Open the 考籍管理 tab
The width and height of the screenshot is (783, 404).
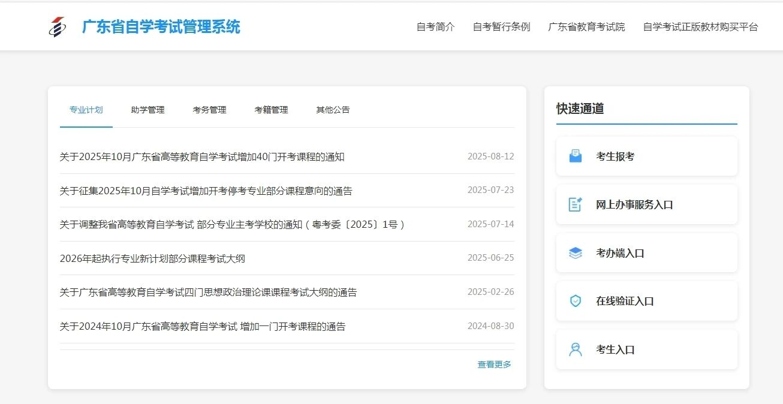271,110
